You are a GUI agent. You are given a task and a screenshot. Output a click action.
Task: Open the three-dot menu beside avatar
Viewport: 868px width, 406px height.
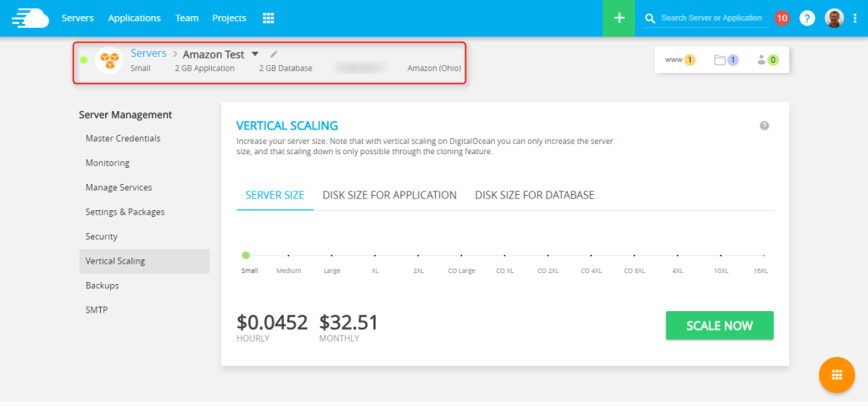(x=854, y=18)
